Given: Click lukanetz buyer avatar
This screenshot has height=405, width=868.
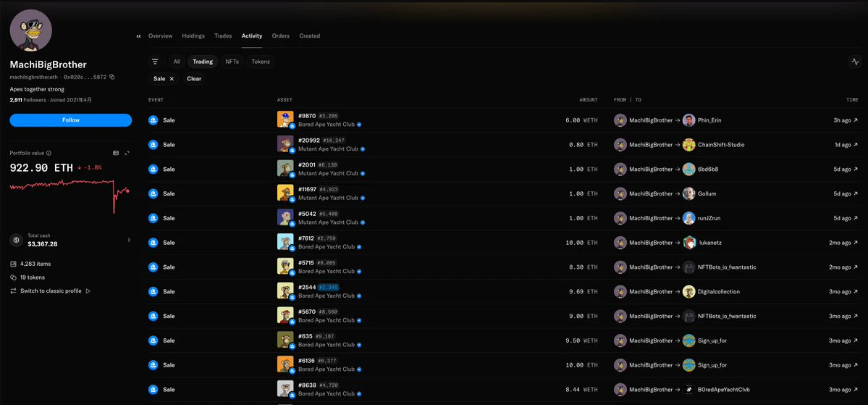Looking at the screenshot, I should tap(688, 243).
